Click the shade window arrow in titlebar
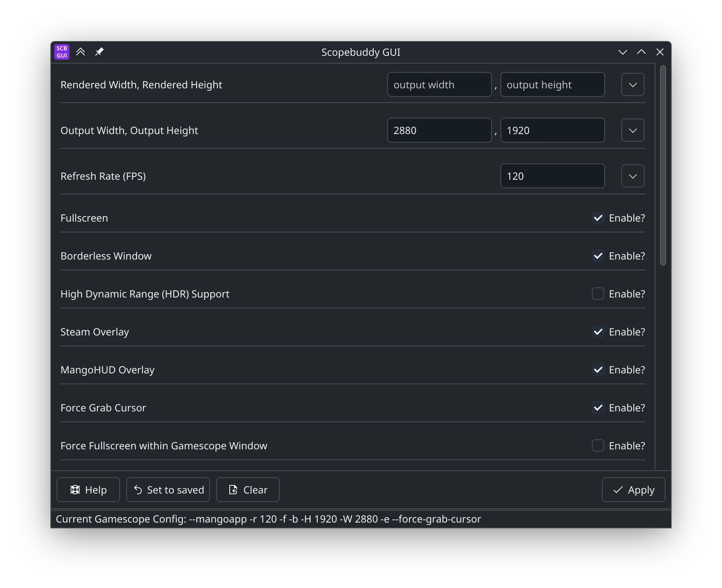This screenshot has height=588, width=722. tap(81, 52)
